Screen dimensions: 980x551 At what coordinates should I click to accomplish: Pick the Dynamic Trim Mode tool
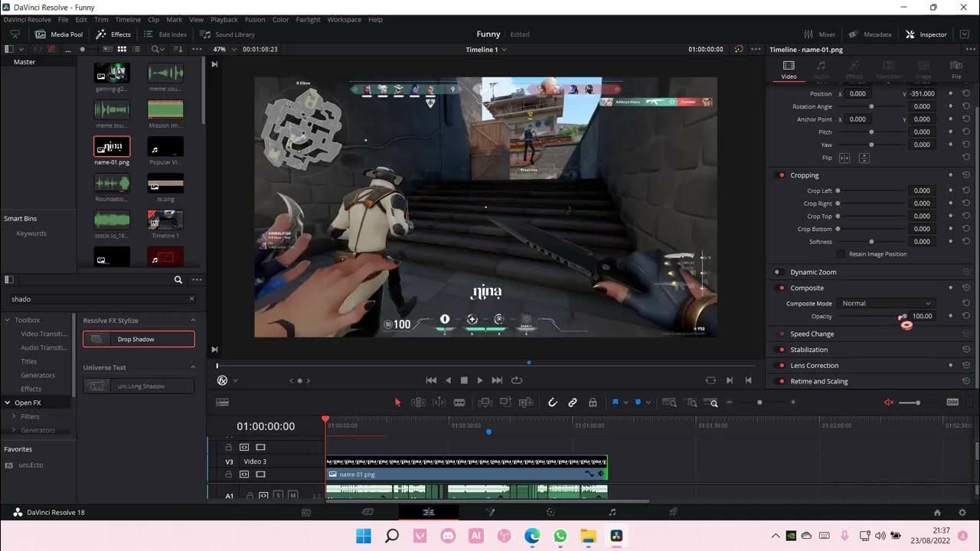[439, 403]
